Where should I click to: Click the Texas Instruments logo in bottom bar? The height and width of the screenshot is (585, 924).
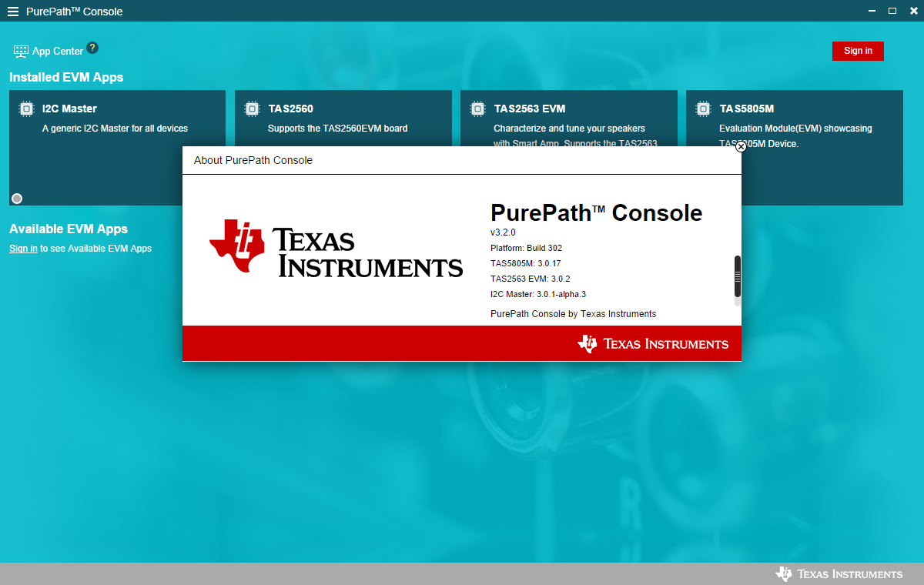click(x=839, y=573)
